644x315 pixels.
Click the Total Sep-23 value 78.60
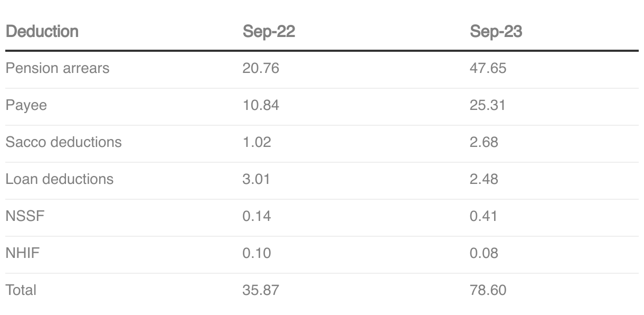[488, 290]
